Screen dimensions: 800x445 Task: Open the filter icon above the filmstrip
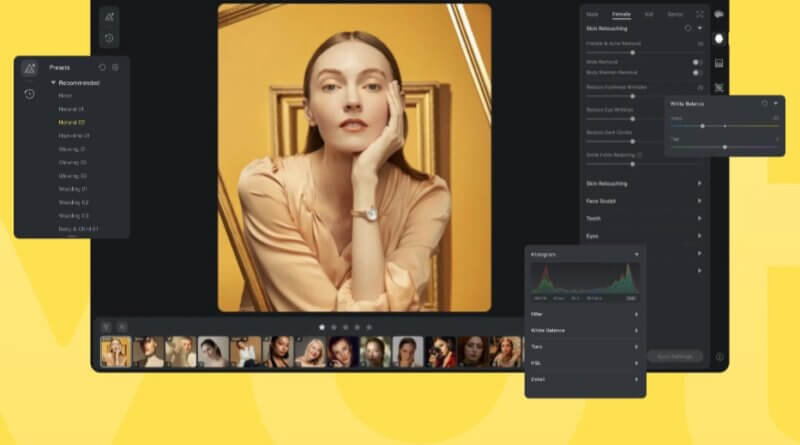[106, 327]
